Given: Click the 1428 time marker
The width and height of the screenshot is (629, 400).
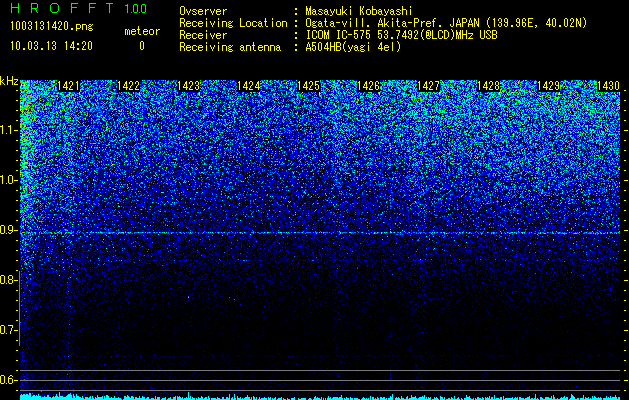Looking at the screenshot, I should 489,86.
